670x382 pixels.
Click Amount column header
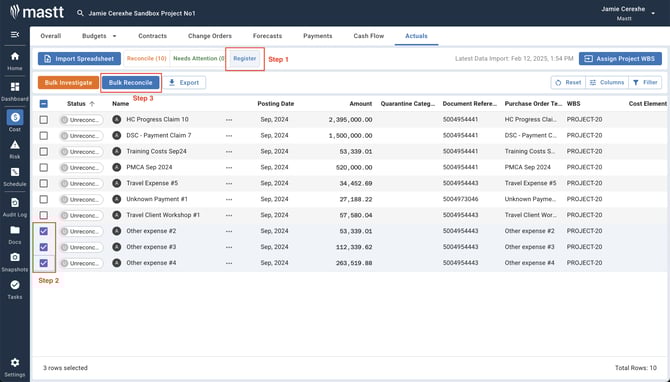pos(361,104)
